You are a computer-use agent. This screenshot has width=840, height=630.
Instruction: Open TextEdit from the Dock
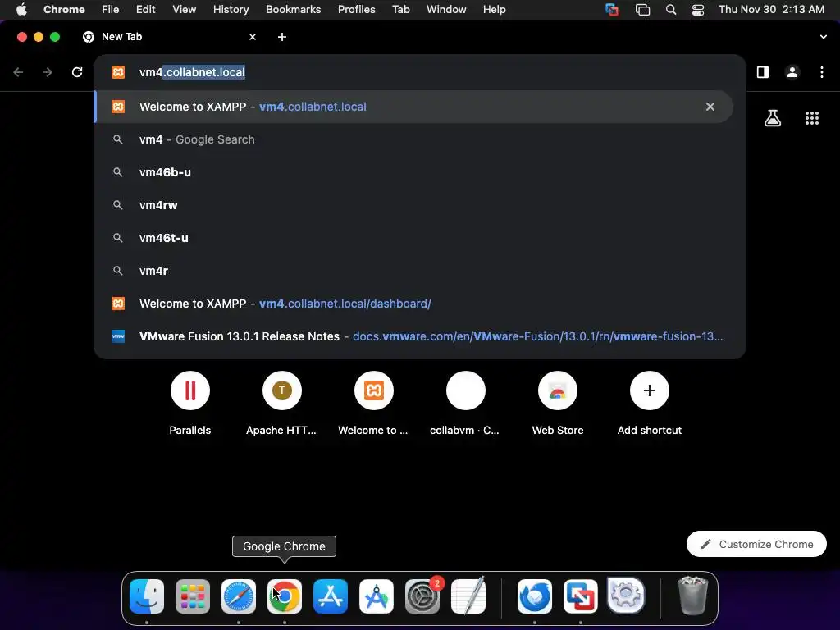(x=468, y=596)
